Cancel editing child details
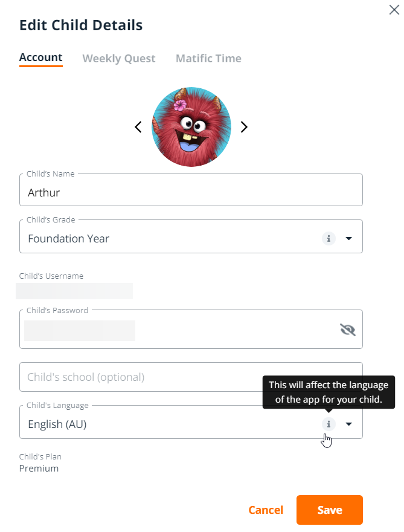The image size is (404, 532). (x=266, y=510)
